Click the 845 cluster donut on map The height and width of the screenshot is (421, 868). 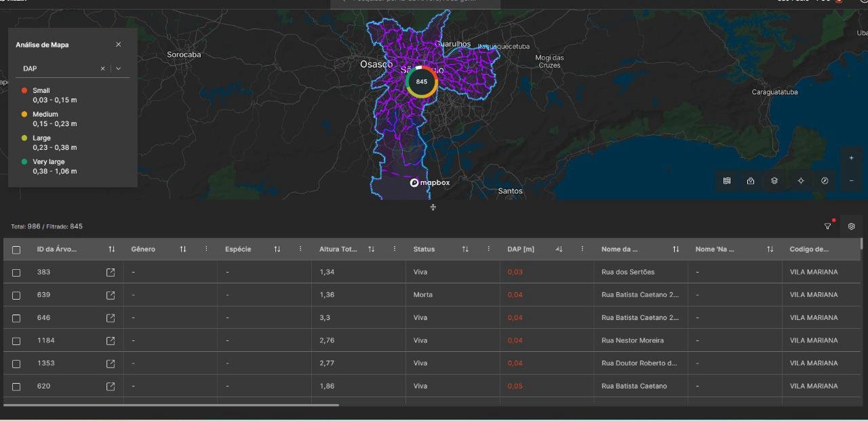pyautogui.click(x=422, y=82)
